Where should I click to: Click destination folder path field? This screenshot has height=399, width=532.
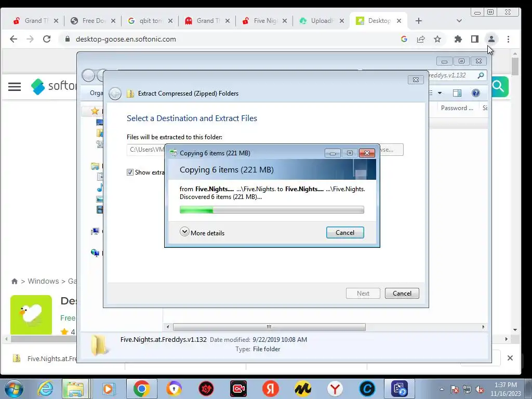coord(146,150)
